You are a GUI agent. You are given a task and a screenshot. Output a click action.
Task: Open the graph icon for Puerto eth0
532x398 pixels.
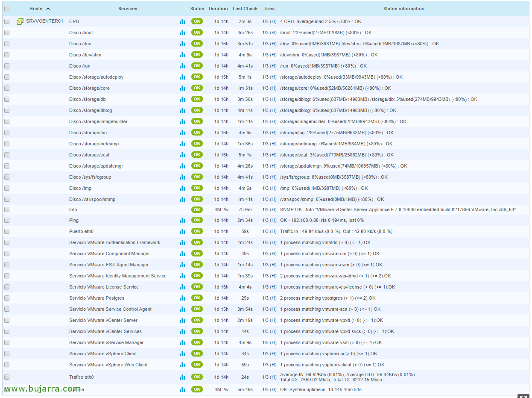click(182, 231)
